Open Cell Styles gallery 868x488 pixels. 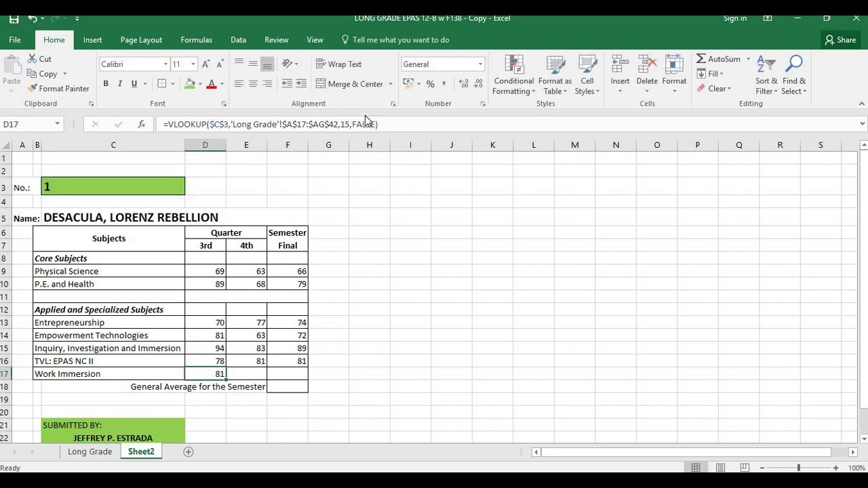coord(587,75)
